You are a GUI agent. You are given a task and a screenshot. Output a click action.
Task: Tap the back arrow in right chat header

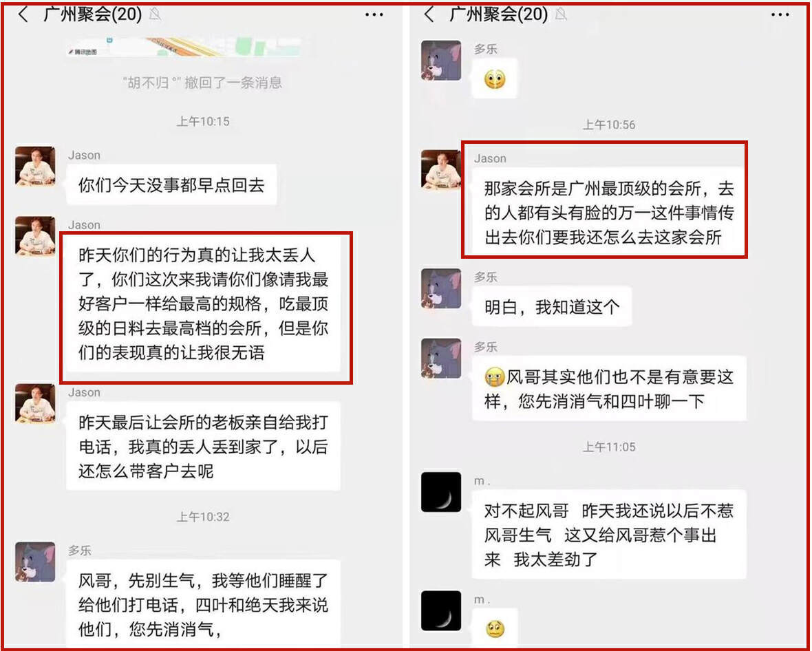pos(429,14)
